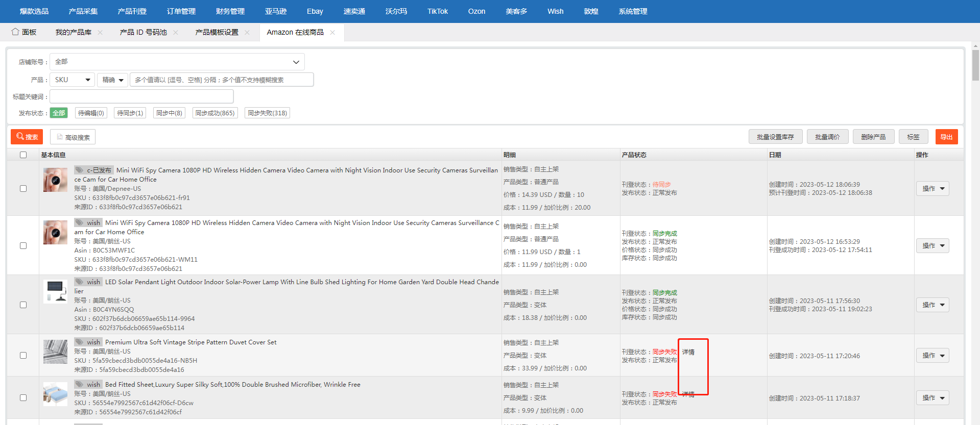Image resolution: width=980 pixels, height=425 pixels.
Task: Open 操作 dropdown for LED Solar row
Action: 933,305
